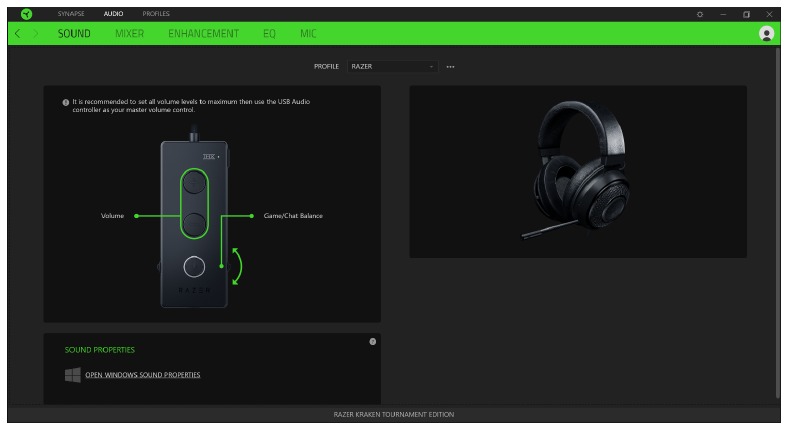
Task: Open the settings gear icon
Action: [x=700, y=15]
